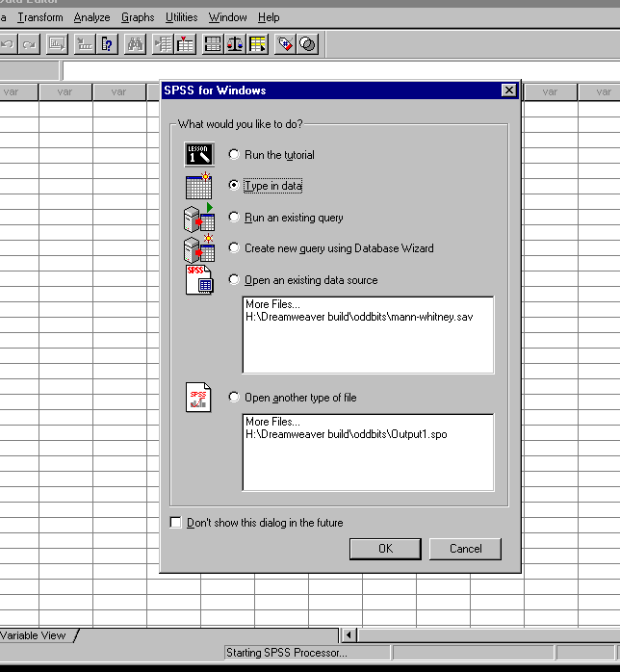Open the Window menu

tap(227, 17)
